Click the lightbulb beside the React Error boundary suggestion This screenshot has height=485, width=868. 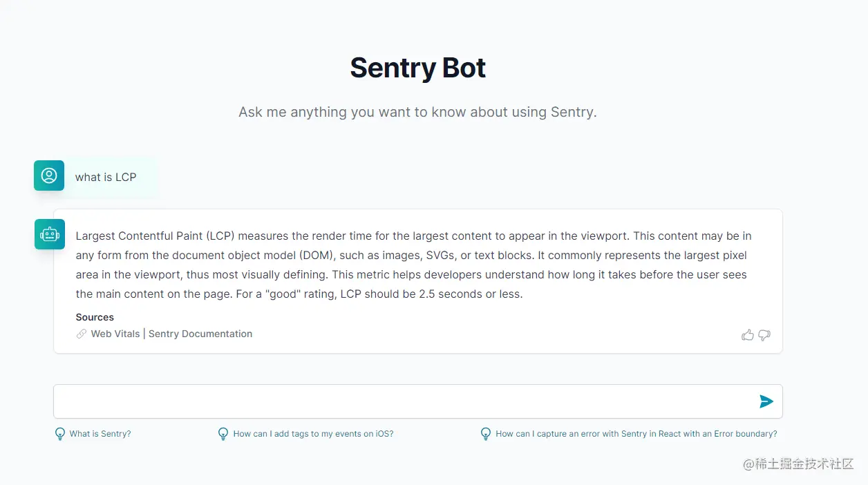(486, 434)
